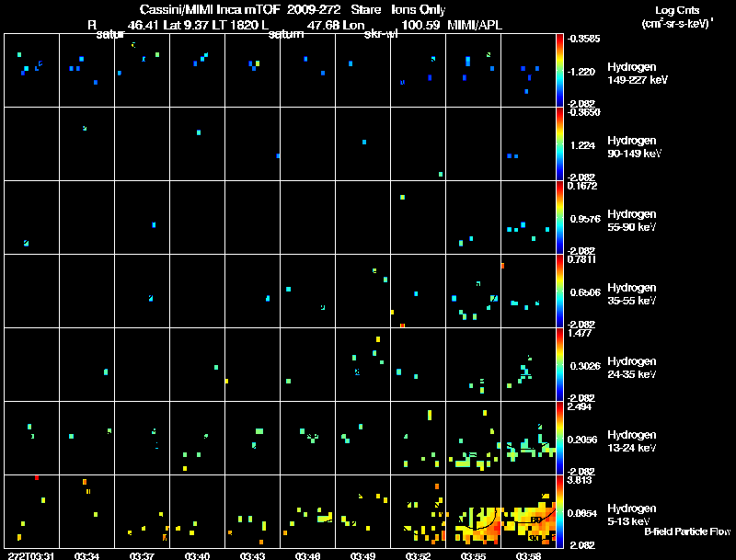Click the 03:43 time axis label

(252, 556)
